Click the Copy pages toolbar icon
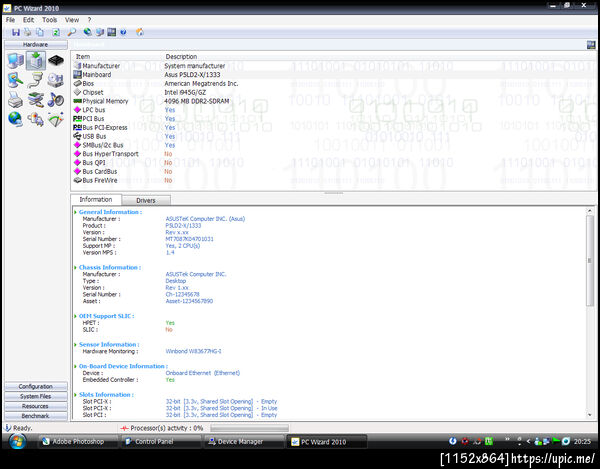Viewport: 600px width, 469px height. 40,33
